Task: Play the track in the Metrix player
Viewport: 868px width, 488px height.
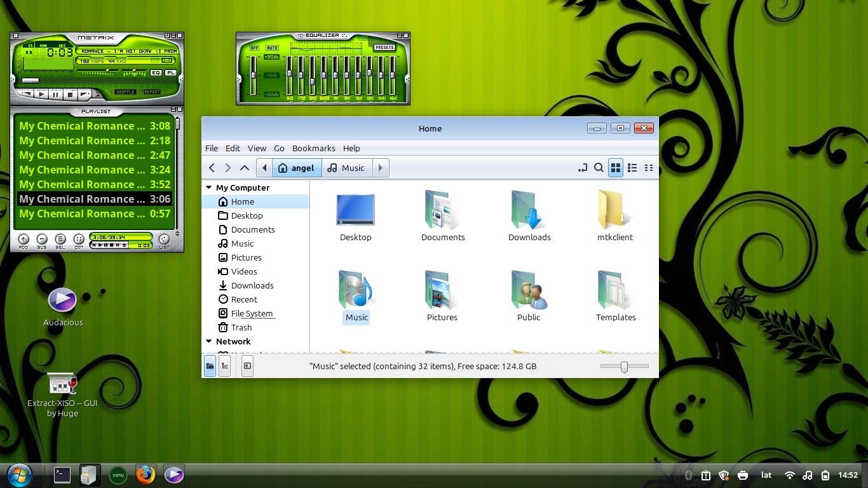Action: 41,95
